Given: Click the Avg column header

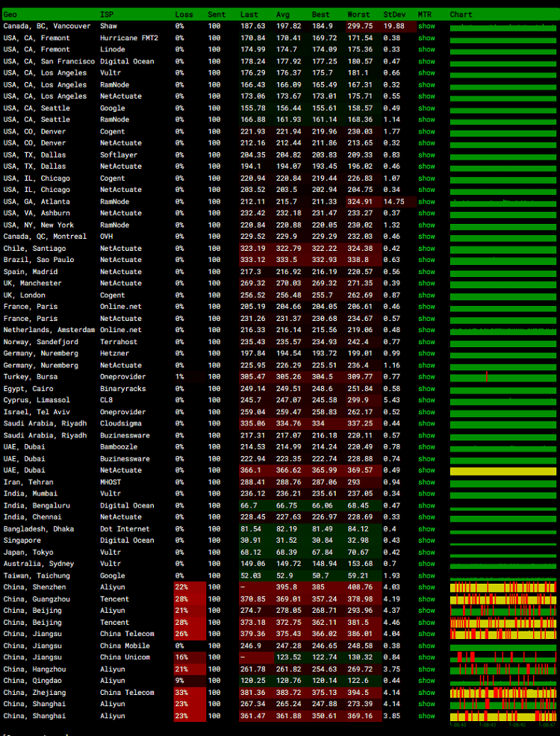Looking at the screenshot, I should (x=283, y=14).
